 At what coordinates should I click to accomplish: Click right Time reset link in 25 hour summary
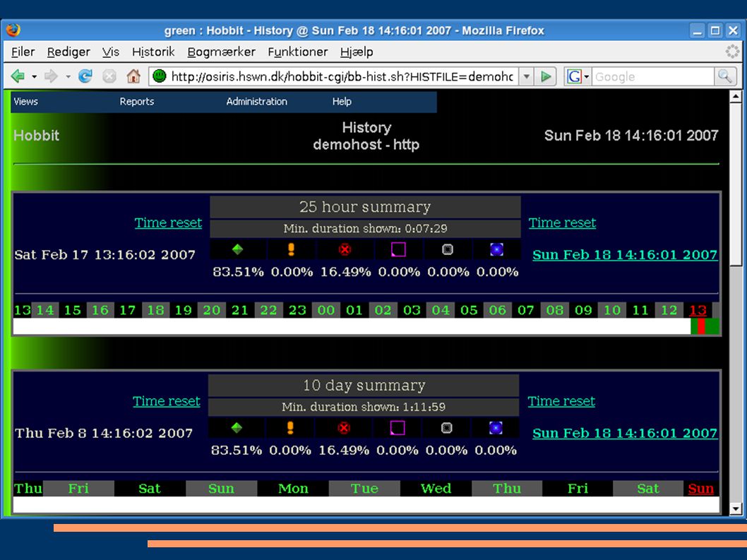(562, 222)
